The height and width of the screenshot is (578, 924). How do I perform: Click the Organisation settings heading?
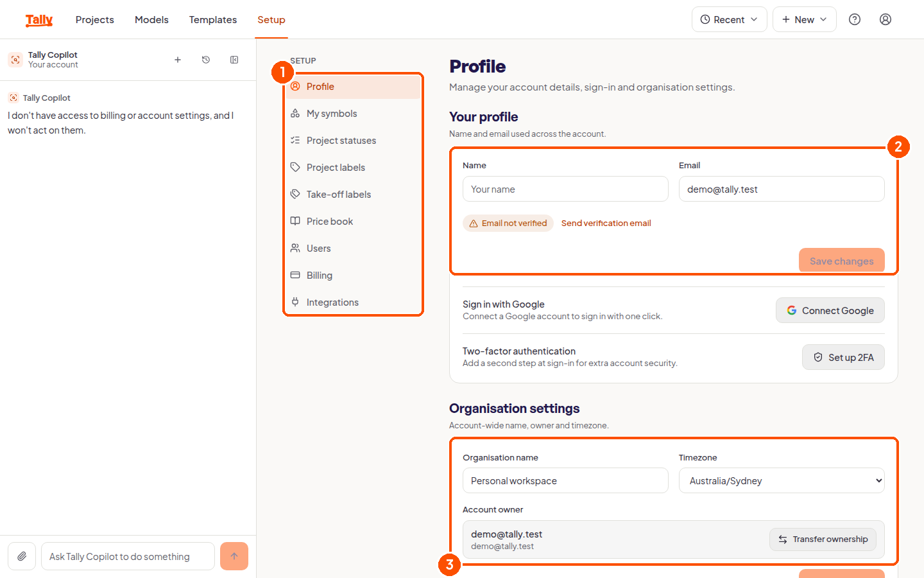pyautogui.click(x=514, y=408)
